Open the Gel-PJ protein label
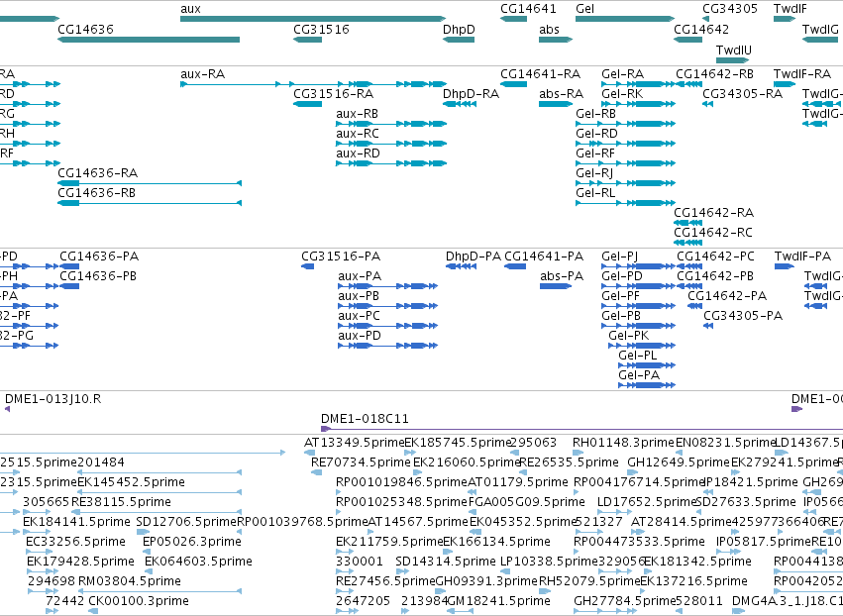Screen dimensions: 843x616 pos(619,256)
